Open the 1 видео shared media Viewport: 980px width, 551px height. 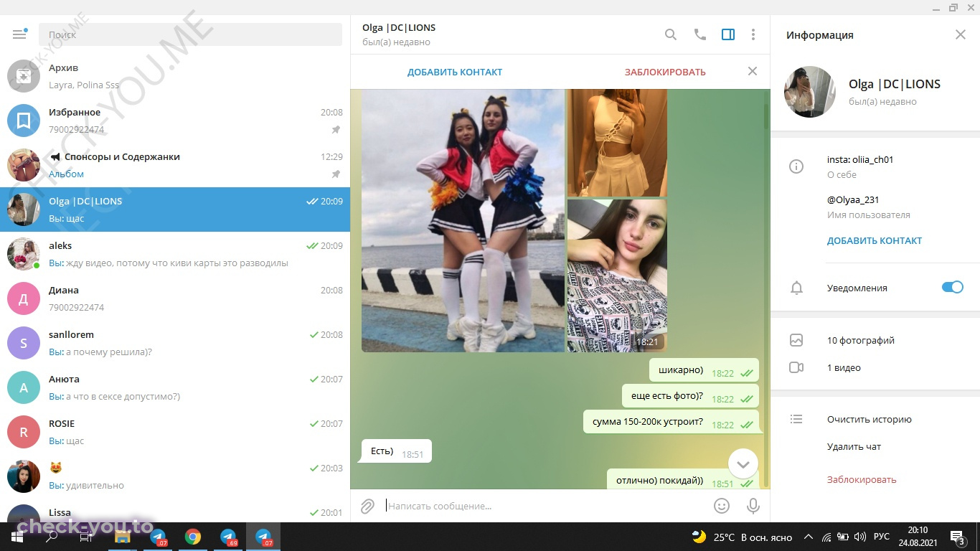coord(844,367)
